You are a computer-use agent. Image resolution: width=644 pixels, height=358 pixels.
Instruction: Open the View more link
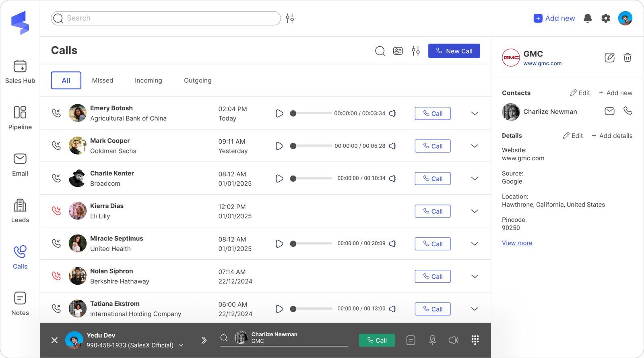click(x=517, y=243)
